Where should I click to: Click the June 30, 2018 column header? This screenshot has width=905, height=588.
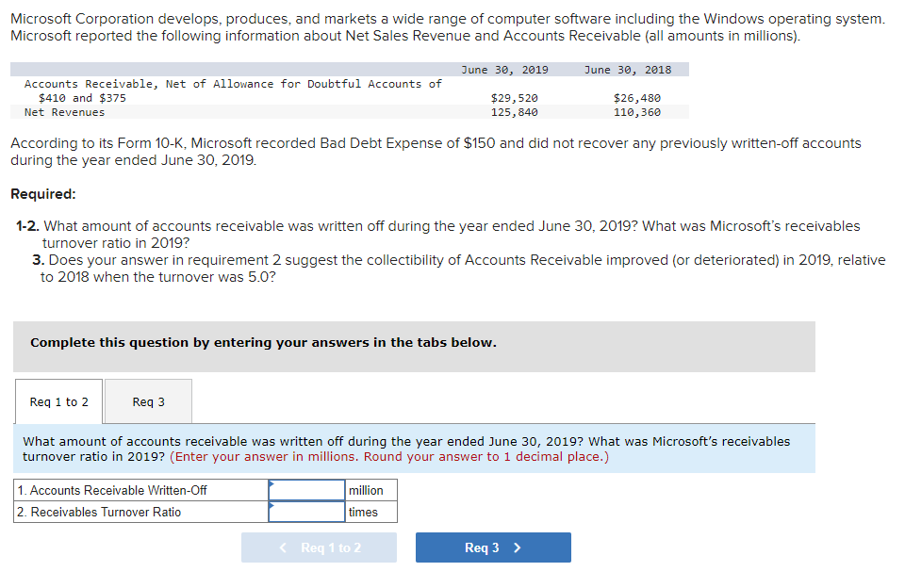coord(628,70)
